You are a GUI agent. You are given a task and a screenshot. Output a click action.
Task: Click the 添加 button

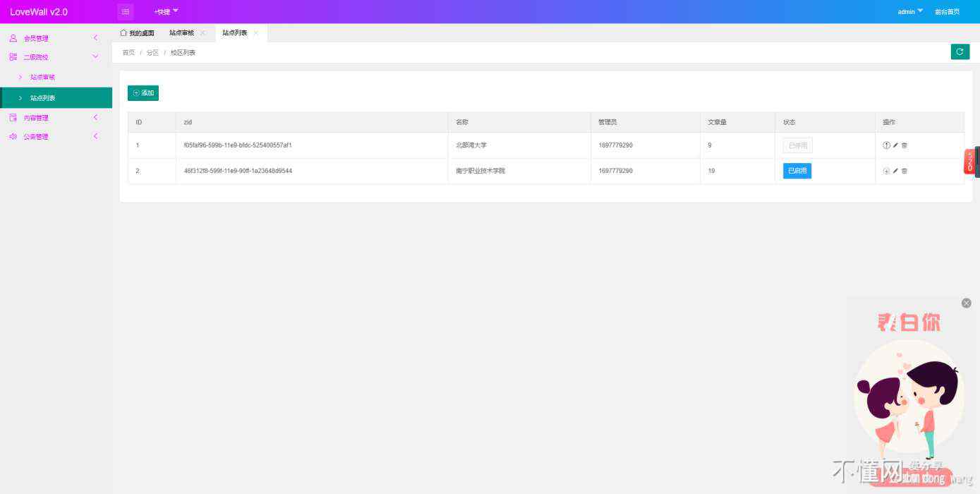coord(143,93)
